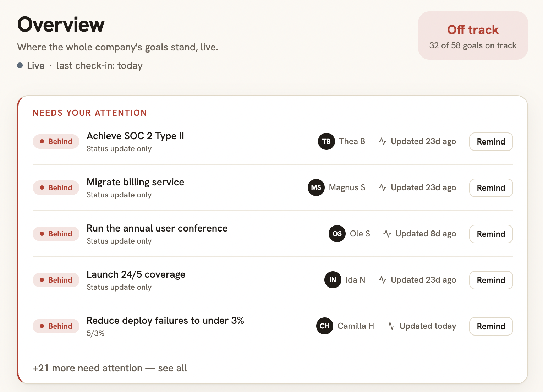Image resolution: width=543 pixels, height=392 pixels.
Task: Click the name 'Ole S'
Action: (x=360, y=234)
